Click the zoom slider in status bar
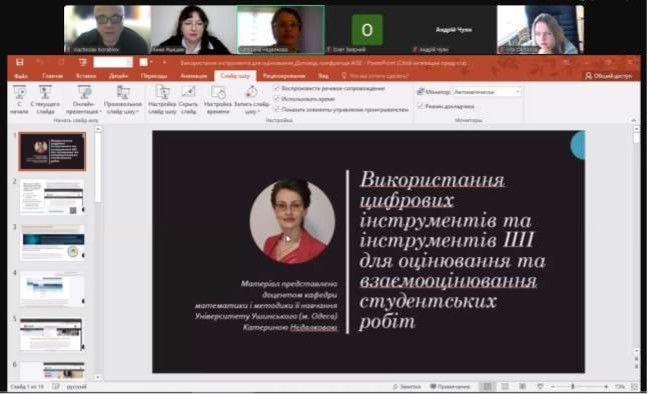 pyautogui.click(x=579, y=387)
